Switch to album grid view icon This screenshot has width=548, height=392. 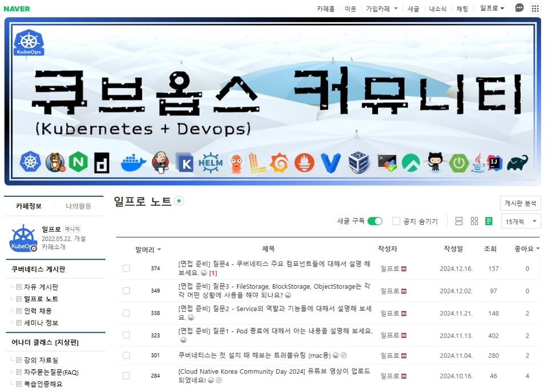(474, 221)
